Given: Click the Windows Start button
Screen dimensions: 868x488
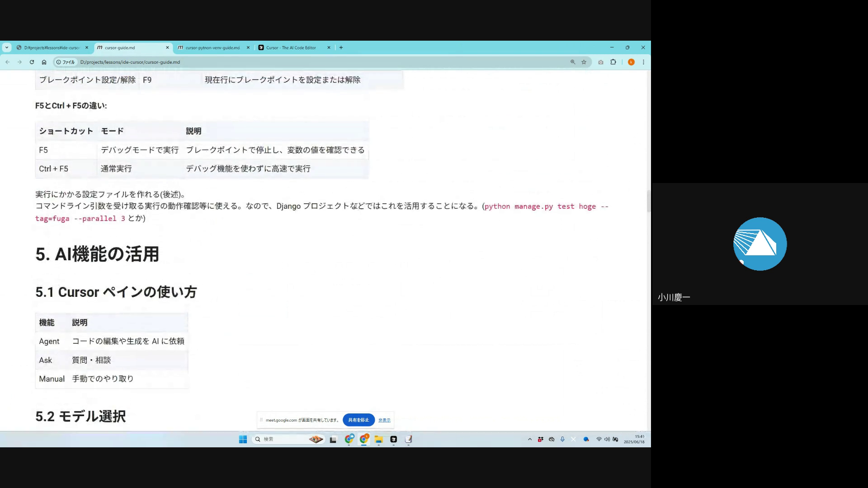Looking at the screenshot, I should pyautogui.click(x=243, y=439).
